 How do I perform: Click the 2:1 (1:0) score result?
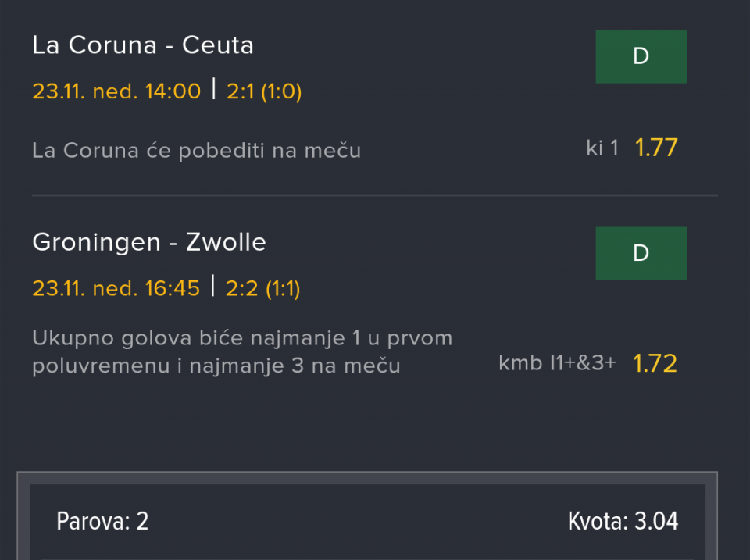pyautogui.click(x=264, y=91)
